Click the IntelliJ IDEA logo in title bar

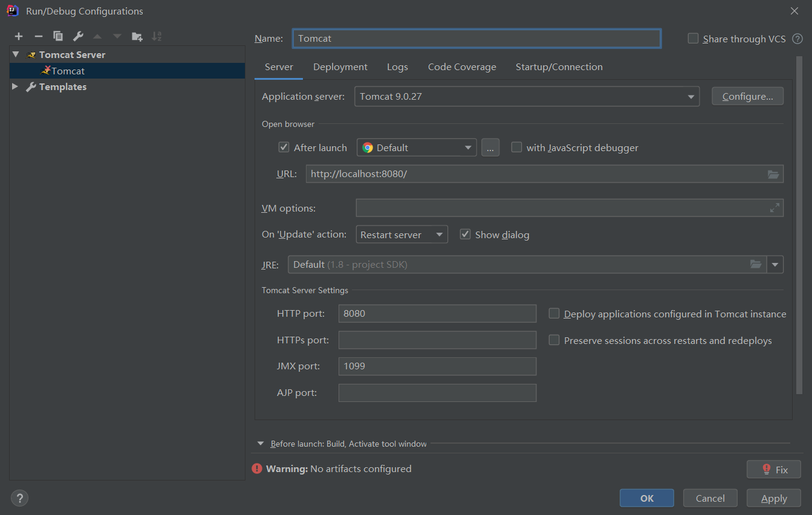[12, 10]
